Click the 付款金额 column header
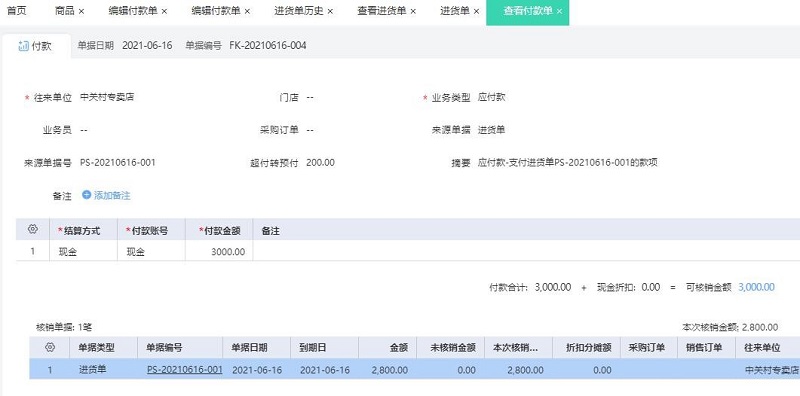This screenshot has width=800, height=396. 219,231
